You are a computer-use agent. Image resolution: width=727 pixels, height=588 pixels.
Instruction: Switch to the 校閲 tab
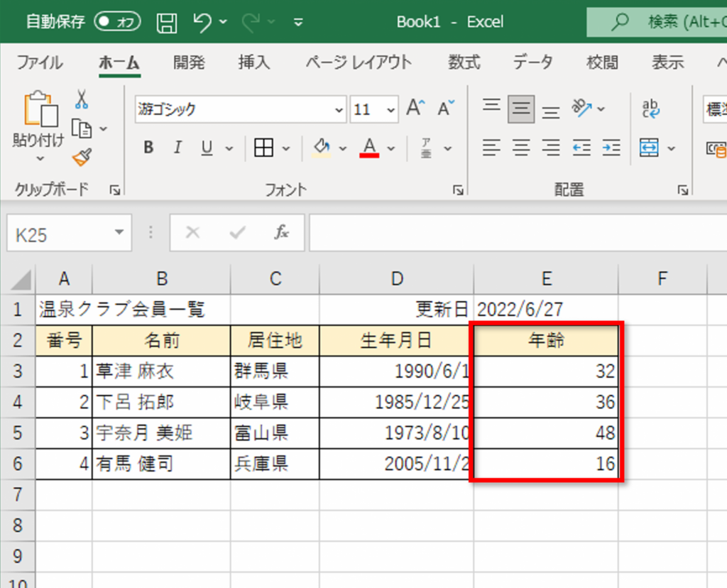coord(602,62)
